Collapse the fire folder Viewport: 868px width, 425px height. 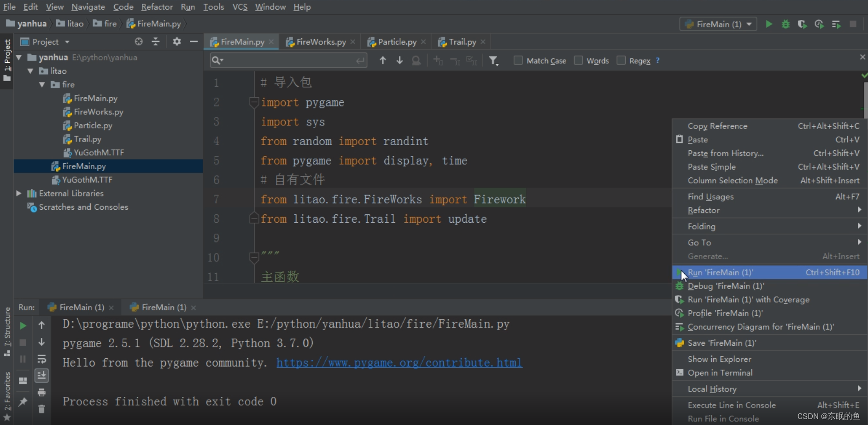point(42,85)
